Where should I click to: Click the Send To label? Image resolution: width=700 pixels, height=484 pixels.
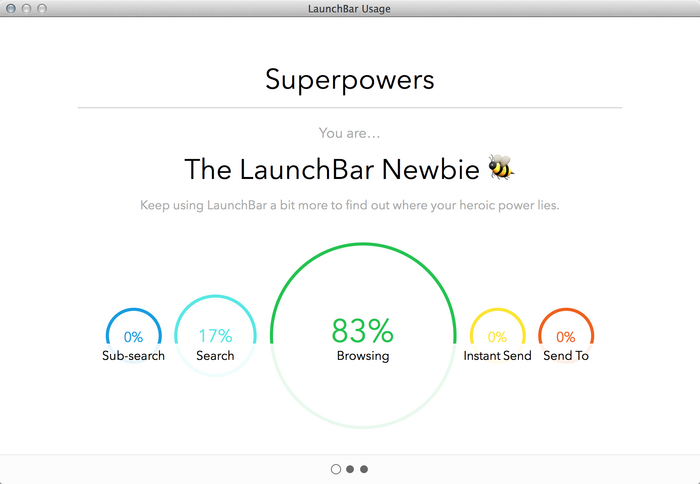click(566, 356)
